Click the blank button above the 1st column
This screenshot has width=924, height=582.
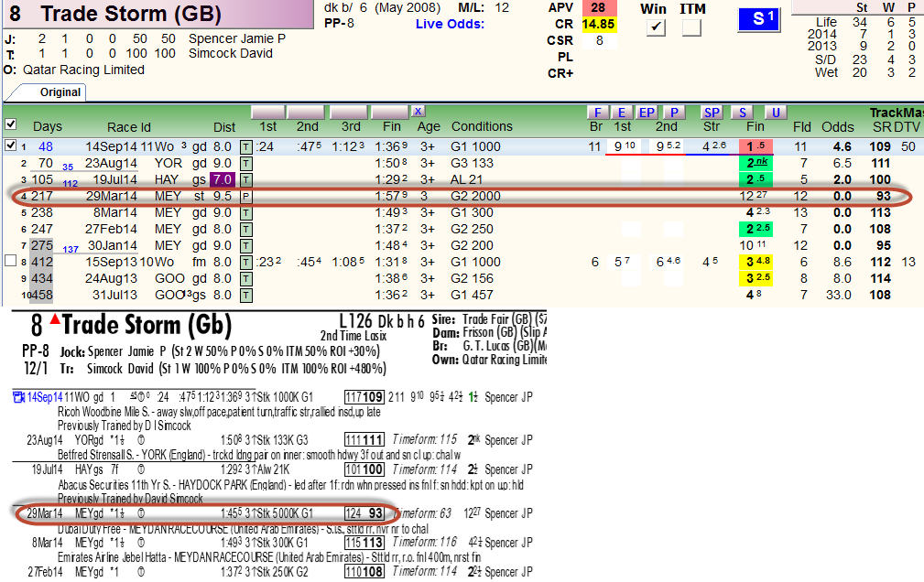click(268, 112)
